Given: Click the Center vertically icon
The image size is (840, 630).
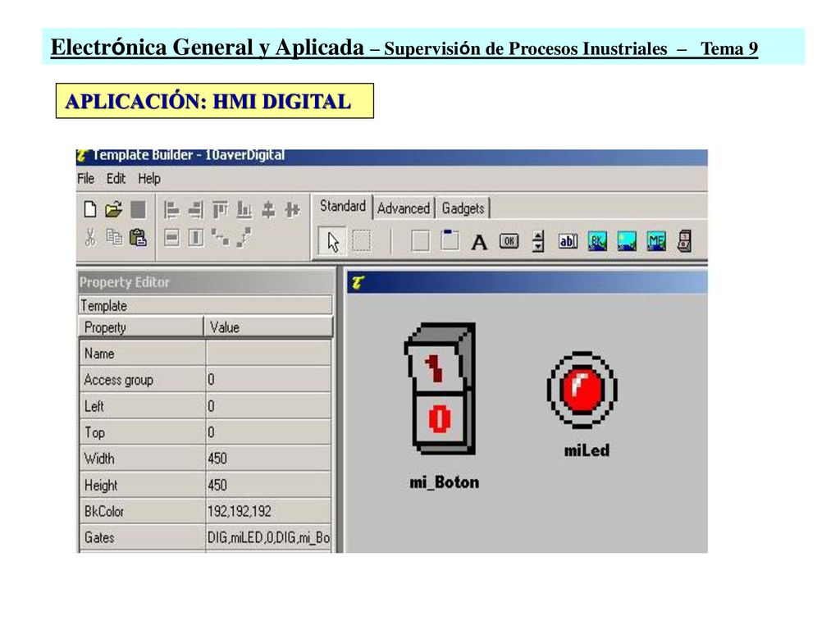Looking at the screenshot, I should coord(293,210).
